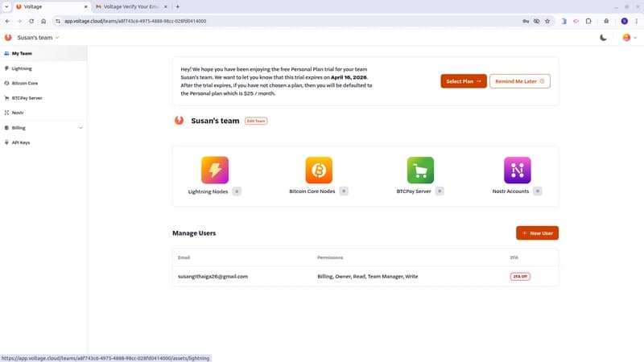Viewport: 644px width, 362px height.
Task: Click the Select Plan button
Action: coord(463,81)
